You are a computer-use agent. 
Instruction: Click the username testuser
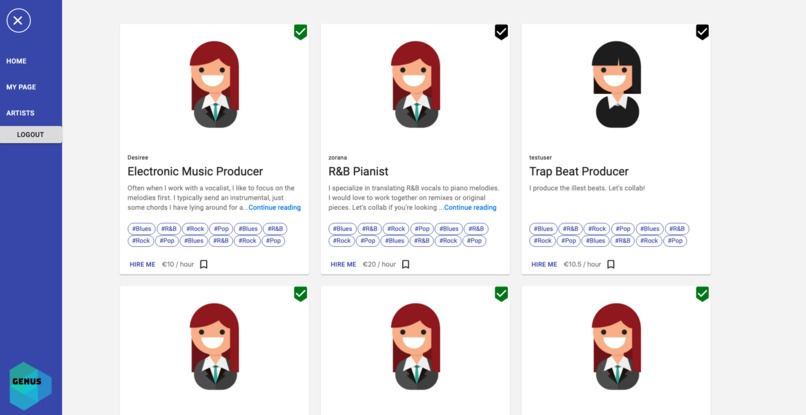tap(541, 158)
